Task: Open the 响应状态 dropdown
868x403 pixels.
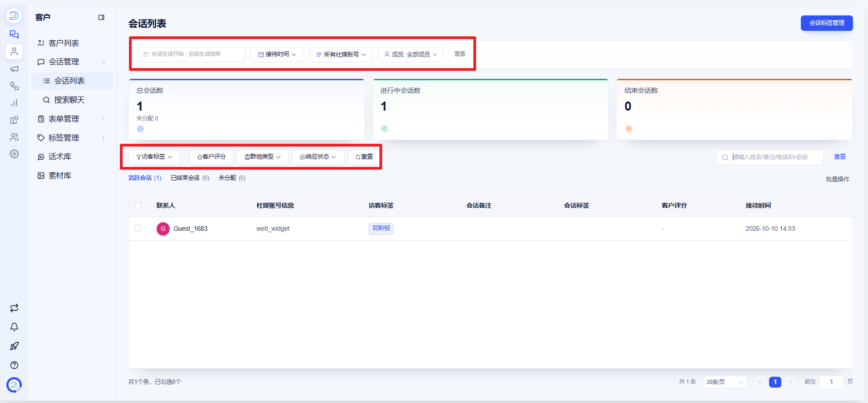Action: [x=318, y=157]
